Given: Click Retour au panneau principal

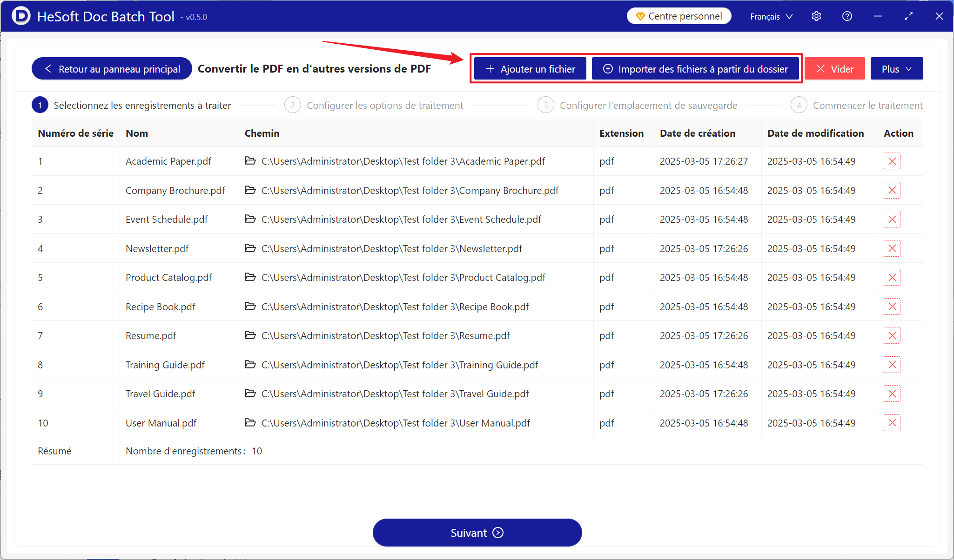Looking at the screenshot, I should click(x=112, y=69).
